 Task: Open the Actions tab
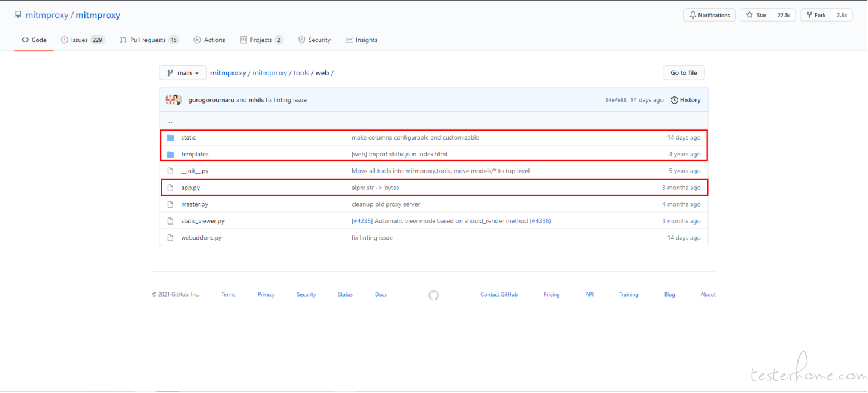pyautogui.click(x=209, y=40)
